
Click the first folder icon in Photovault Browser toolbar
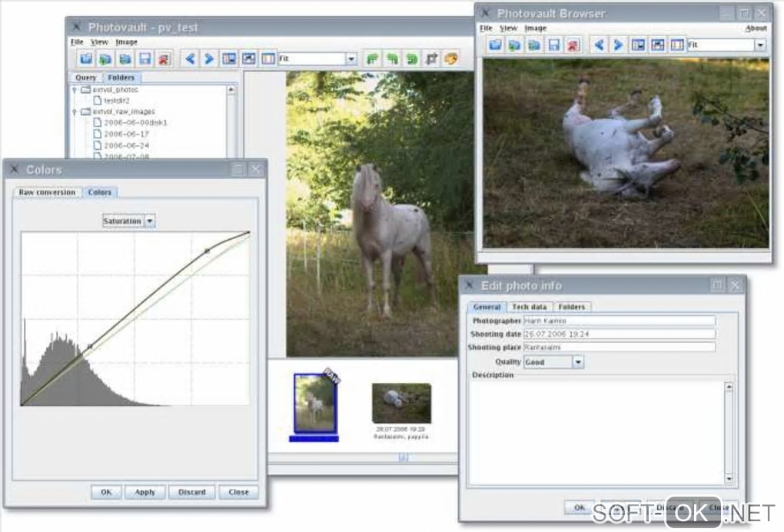coord(495,45)
